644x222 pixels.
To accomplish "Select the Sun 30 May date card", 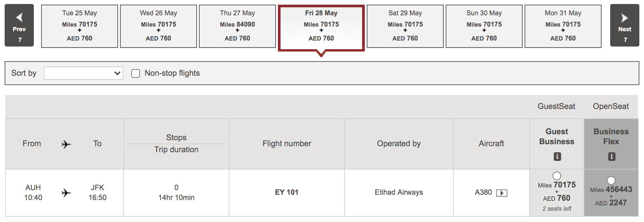I will tap(484, 26).
